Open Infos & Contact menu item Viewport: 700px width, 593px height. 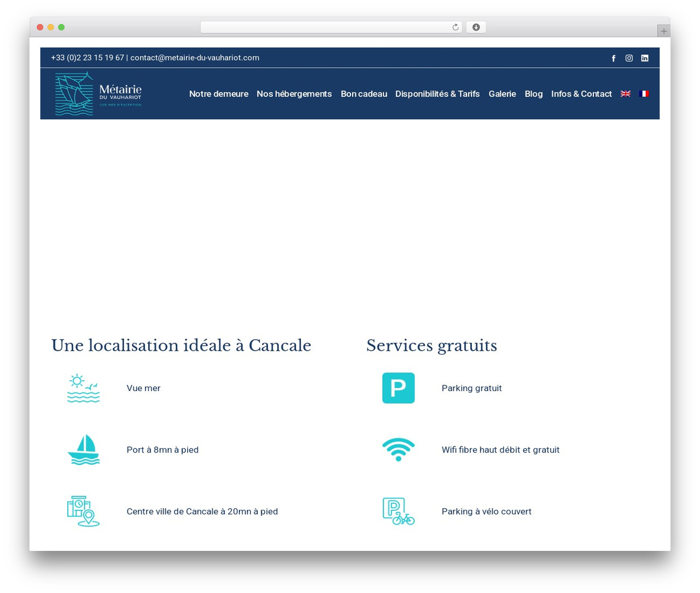tap(581, 94)
